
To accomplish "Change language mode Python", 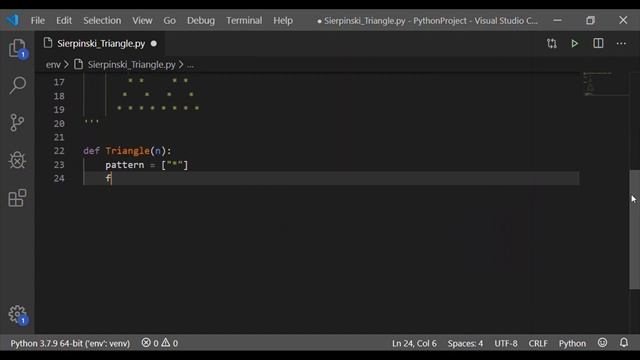I will click(572, 343).
